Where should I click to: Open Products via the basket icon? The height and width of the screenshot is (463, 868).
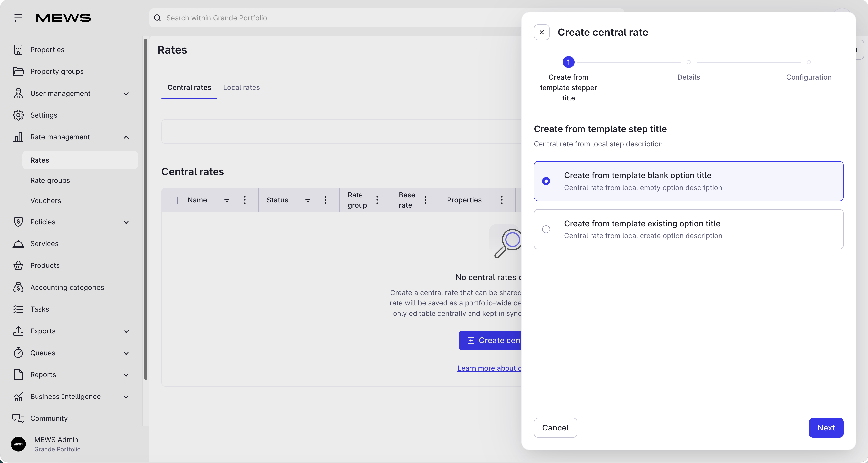[x=18, y=265]
